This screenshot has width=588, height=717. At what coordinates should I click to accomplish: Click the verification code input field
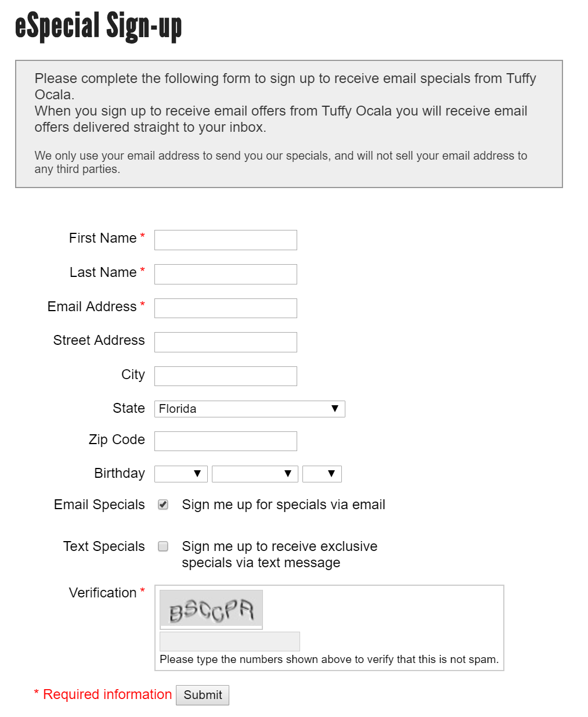pyautogui.click(x=229, y=642)
